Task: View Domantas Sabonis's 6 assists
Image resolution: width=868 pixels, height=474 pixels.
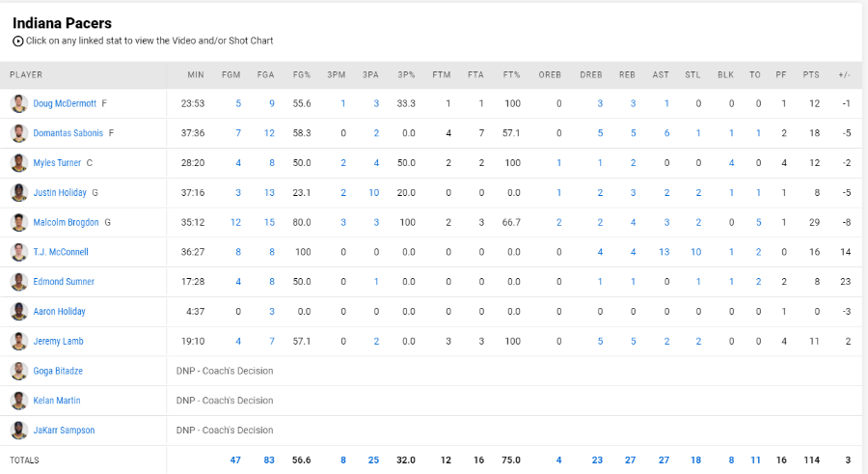Action: click(667, 133)
